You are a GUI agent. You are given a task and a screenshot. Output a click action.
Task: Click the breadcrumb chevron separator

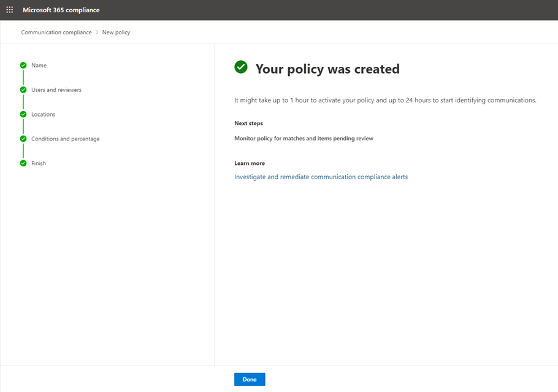(97, 33)
